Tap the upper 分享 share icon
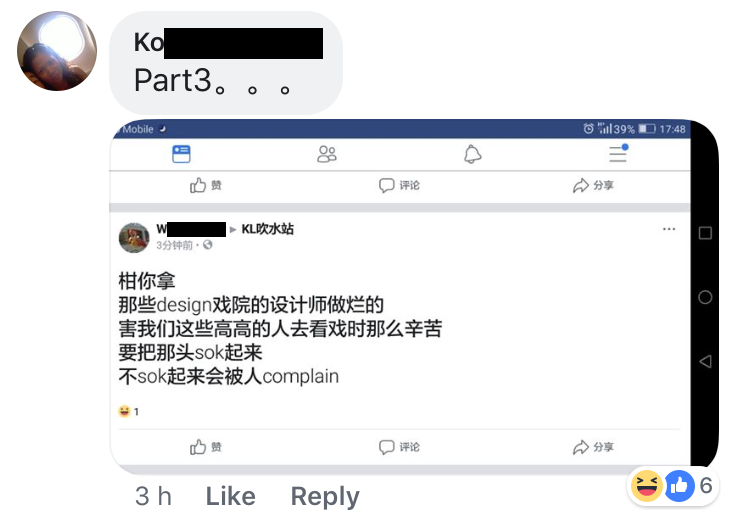Image resolution: width=743 pixels, height=518 pixels. pos(580,185)
